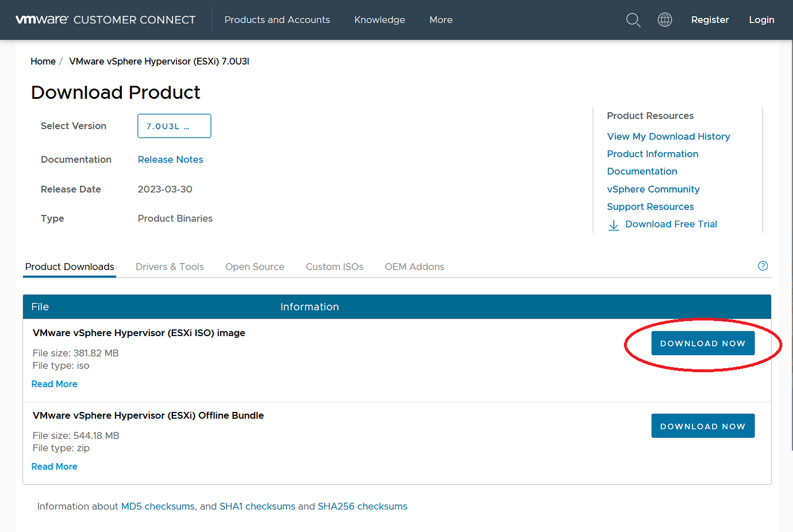Open the Release Notes link
The width and height of the screenshot is (793, 532).
170,160
